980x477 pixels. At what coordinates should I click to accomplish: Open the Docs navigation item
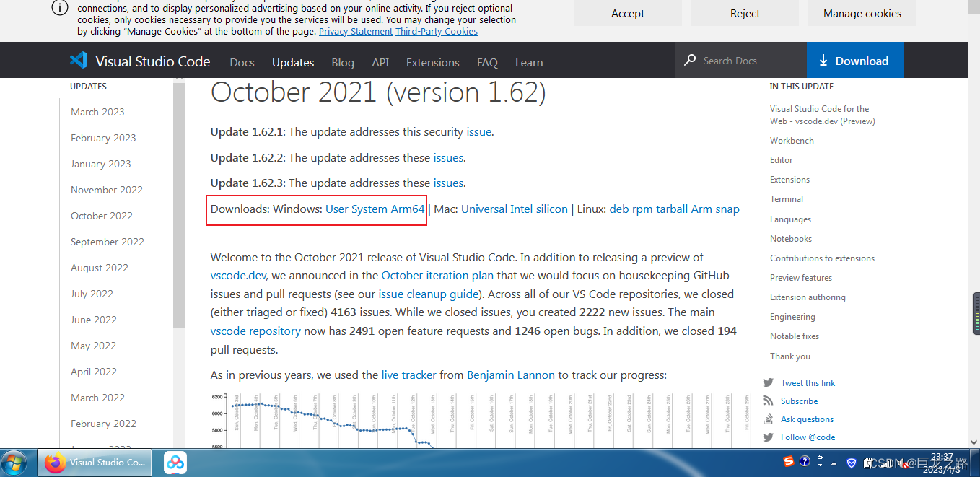[242, 62]
